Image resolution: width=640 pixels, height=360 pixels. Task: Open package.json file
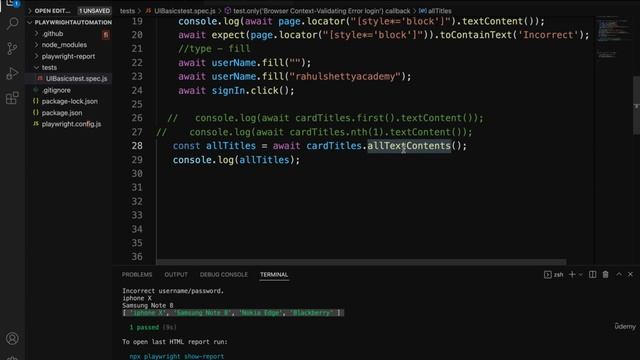(62, 113)
